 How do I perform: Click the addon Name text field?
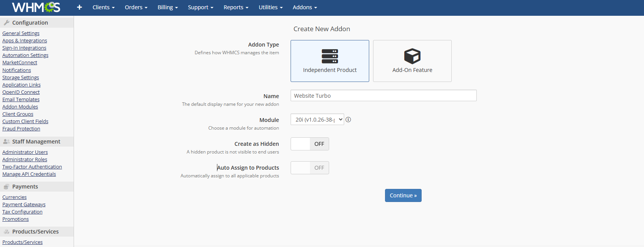383,96
